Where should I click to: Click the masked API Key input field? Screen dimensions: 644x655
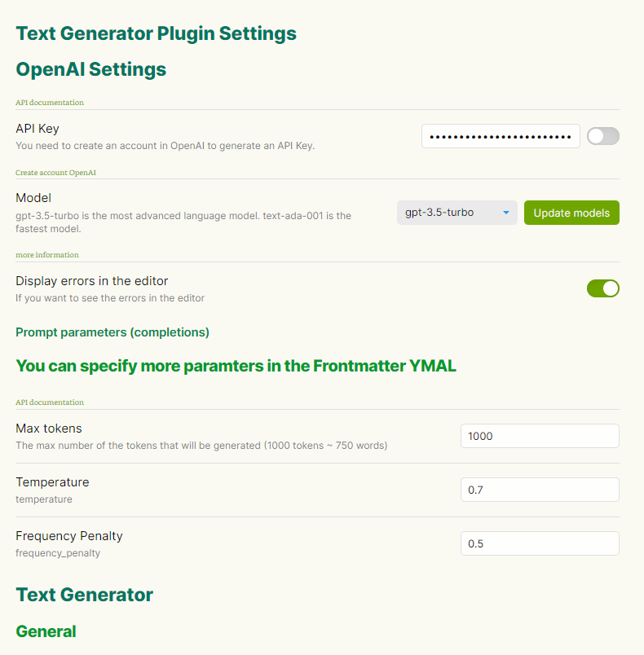point(501,136)
